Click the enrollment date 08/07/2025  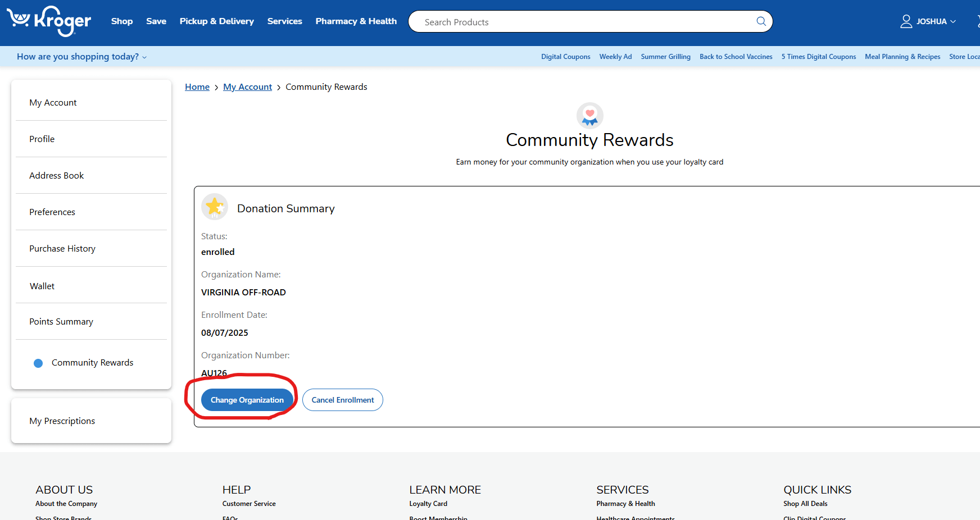click(x=225, y=333)
